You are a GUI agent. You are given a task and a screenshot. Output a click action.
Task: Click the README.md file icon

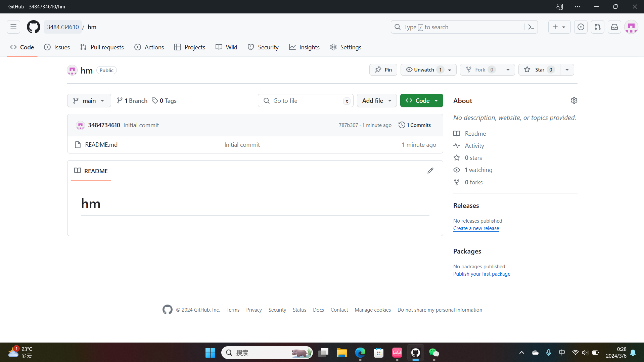78,145
